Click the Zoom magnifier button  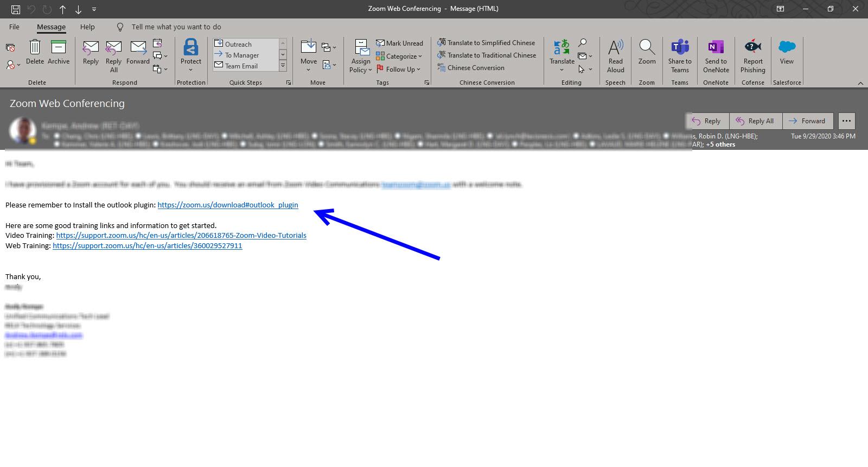[647, 53]
